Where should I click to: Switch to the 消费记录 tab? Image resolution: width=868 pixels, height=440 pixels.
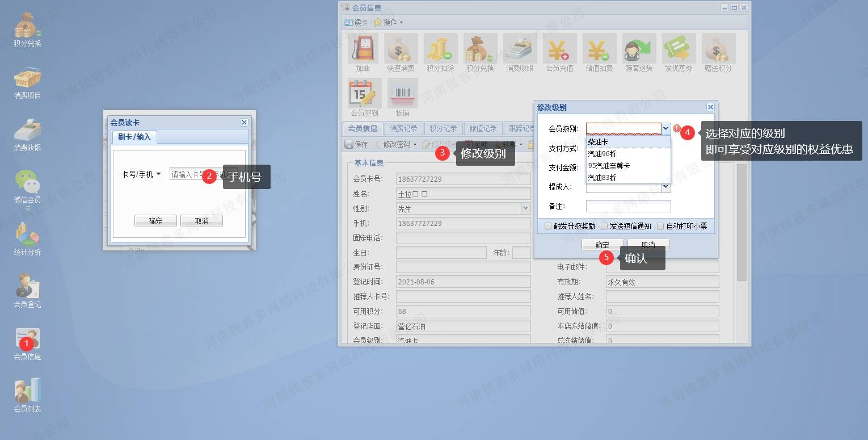pyautogui.click(x=403, y=128)
